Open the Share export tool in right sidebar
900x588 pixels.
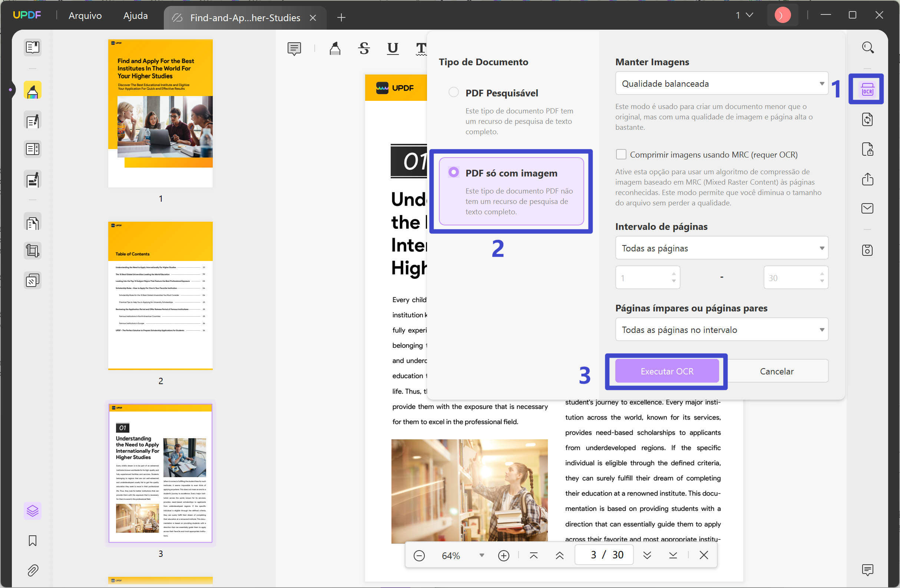click(x=867, y=179)
